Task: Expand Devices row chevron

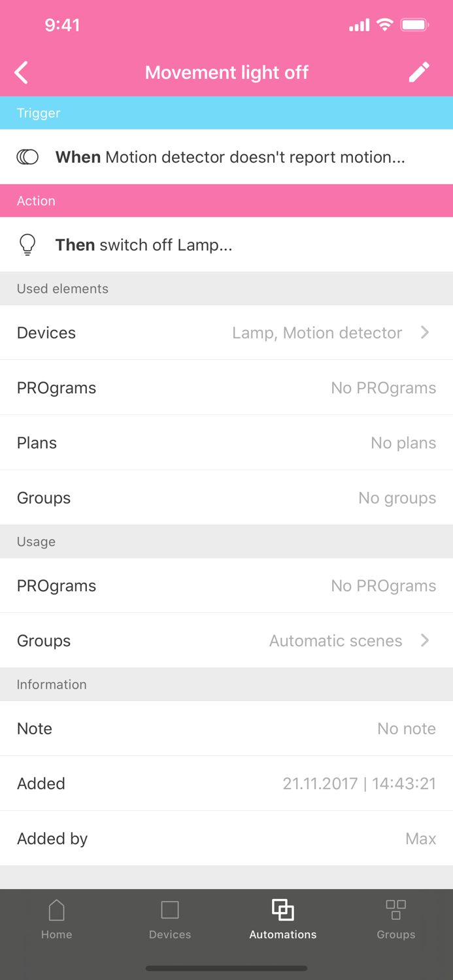Action: 425,333
